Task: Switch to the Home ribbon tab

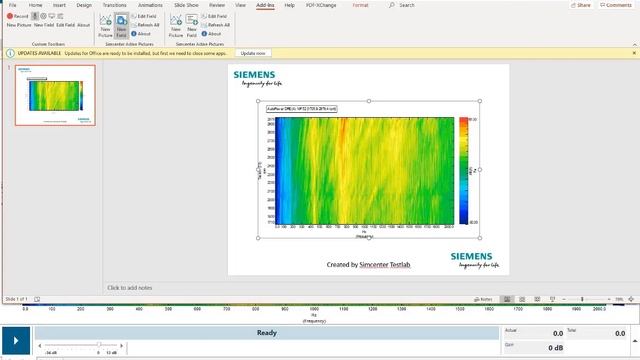Action: click(x=35, y=5)
